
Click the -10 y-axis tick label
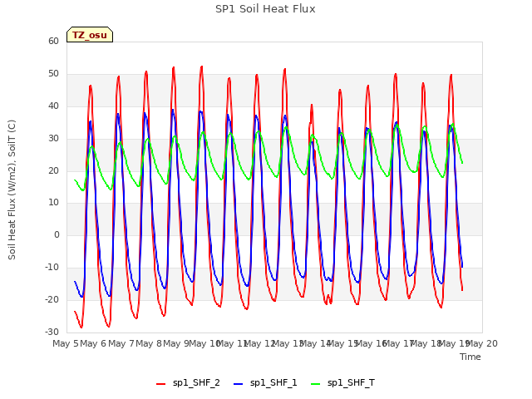(52, 268)
